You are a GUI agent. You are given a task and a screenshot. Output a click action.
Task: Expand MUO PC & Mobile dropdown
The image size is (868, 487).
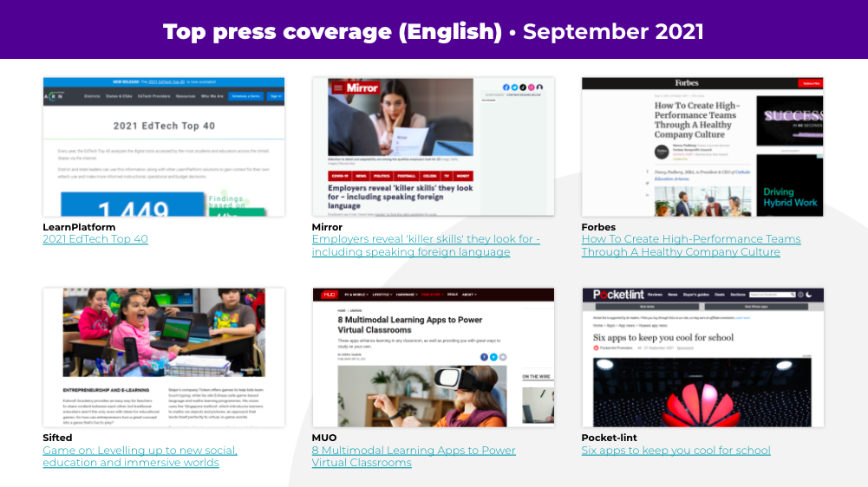point(356,295)
